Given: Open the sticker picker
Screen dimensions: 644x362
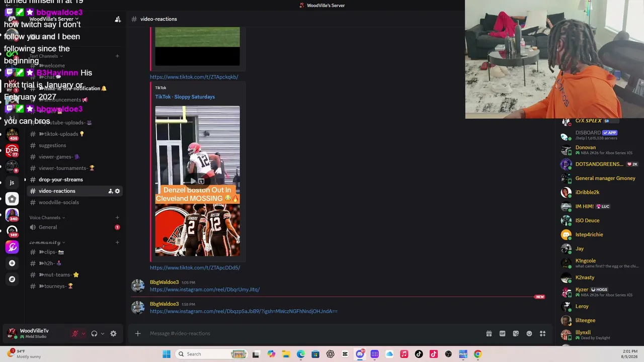Looking at the screenshot, I should [x=516, y=333].
